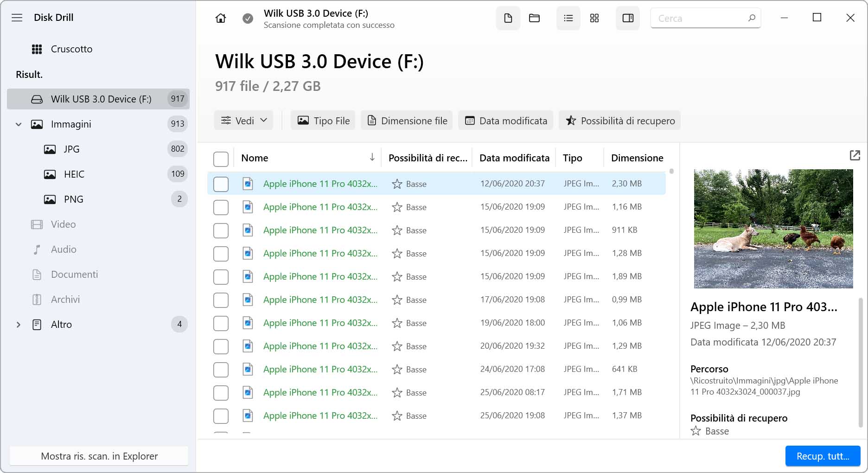Click Mostra ris. scan. in Explorer

(99, 456)
